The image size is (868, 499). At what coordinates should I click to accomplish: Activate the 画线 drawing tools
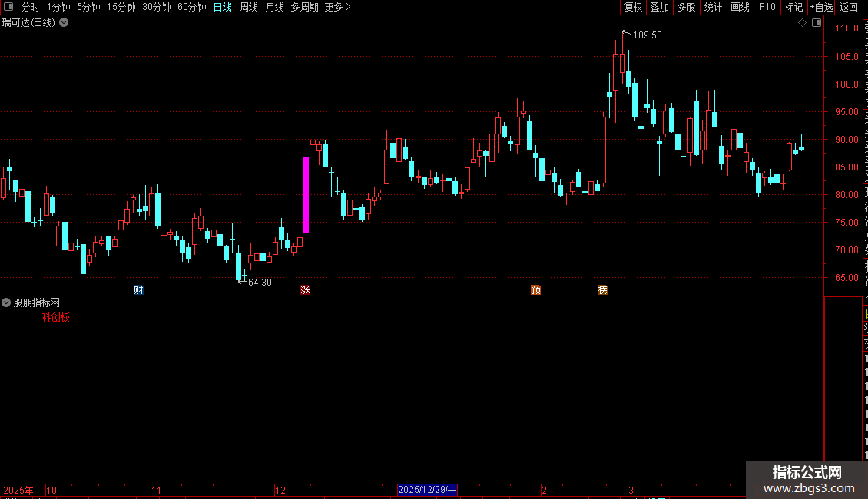click(x=740, y=7)
